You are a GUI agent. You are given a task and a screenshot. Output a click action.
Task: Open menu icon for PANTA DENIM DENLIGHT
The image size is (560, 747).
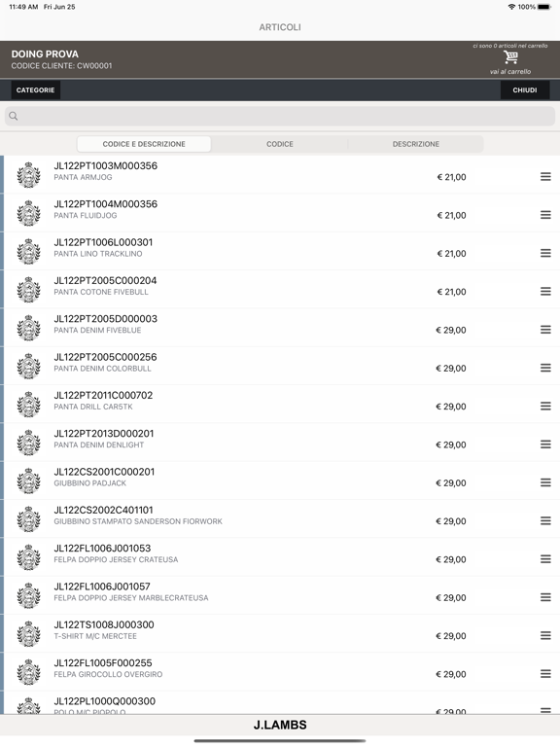(x=545, y=445)
